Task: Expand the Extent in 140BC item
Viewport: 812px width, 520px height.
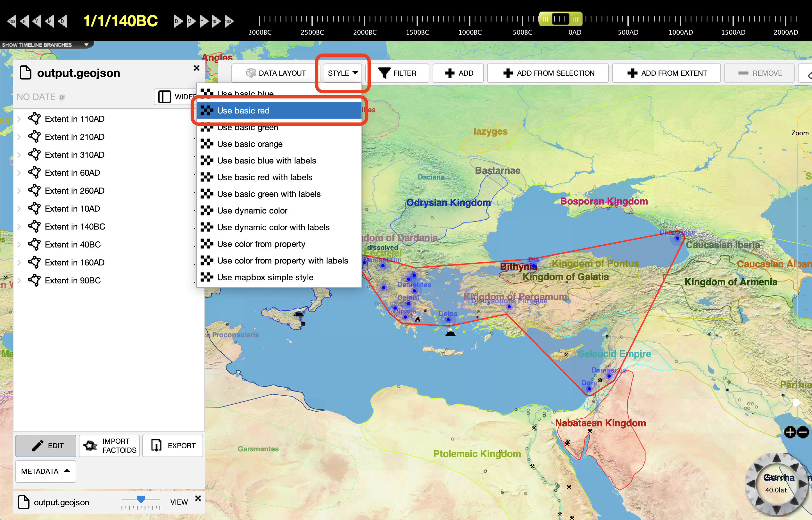Action: coord(19,227)
